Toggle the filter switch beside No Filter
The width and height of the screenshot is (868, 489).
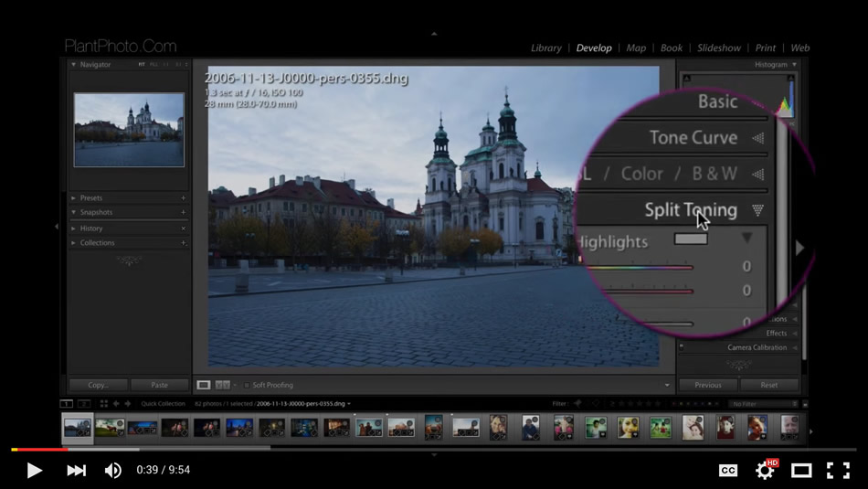click(x=805, y=404)
